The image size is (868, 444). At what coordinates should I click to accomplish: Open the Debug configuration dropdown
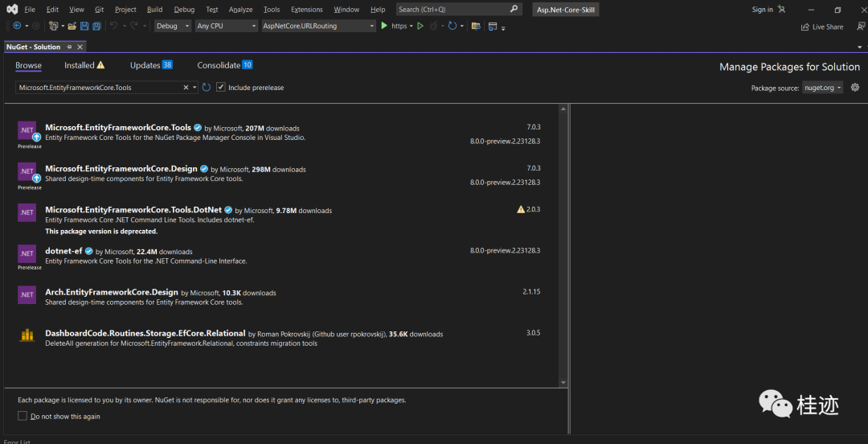click(173, 26)
